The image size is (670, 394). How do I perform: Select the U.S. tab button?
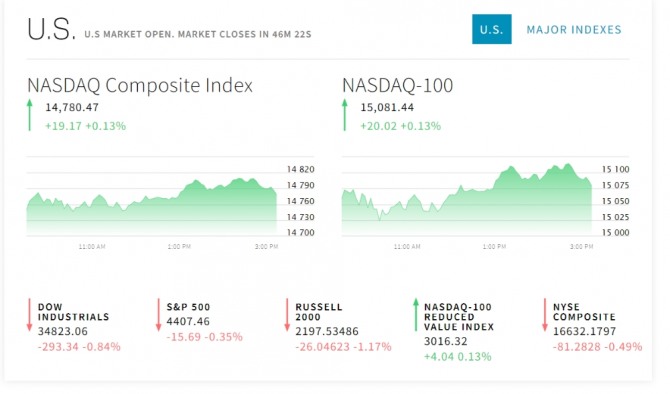[x=491, y=29]
